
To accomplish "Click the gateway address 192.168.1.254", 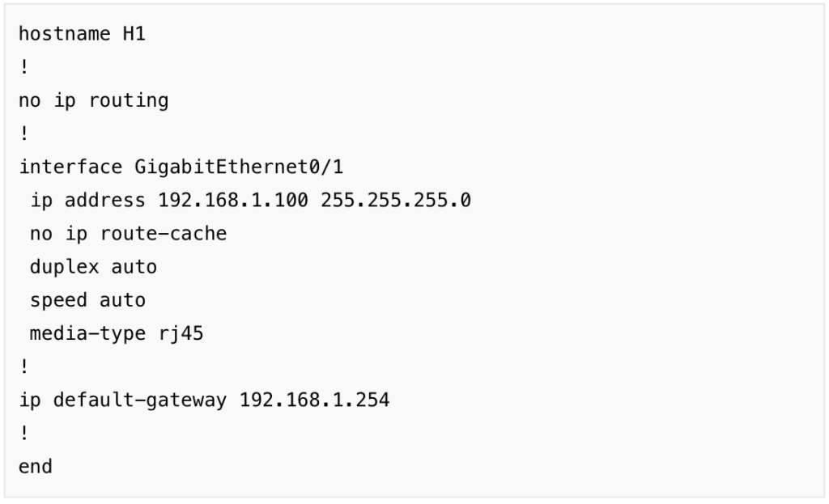I will 314,400.
